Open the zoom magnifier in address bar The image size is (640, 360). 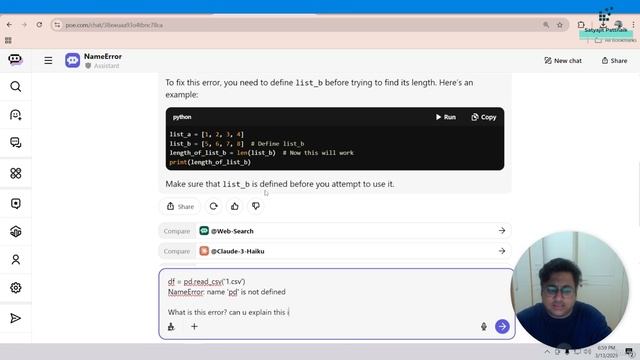pyautogui.click(x=546, y=25)
